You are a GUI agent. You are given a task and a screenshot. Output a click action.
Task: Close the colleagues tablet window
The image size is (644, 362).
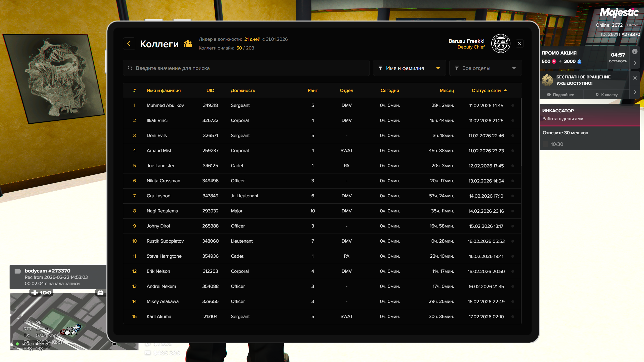click(x=519, y=44)
